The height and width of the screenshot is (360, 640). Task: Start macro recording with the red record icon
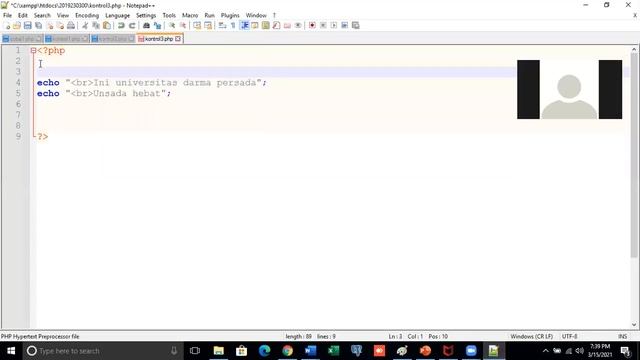click(312, 25)
